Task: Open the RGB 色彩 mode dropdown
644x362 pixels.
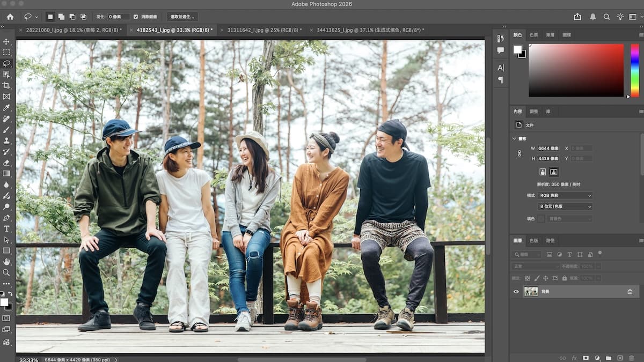Action: click(565, 196)
